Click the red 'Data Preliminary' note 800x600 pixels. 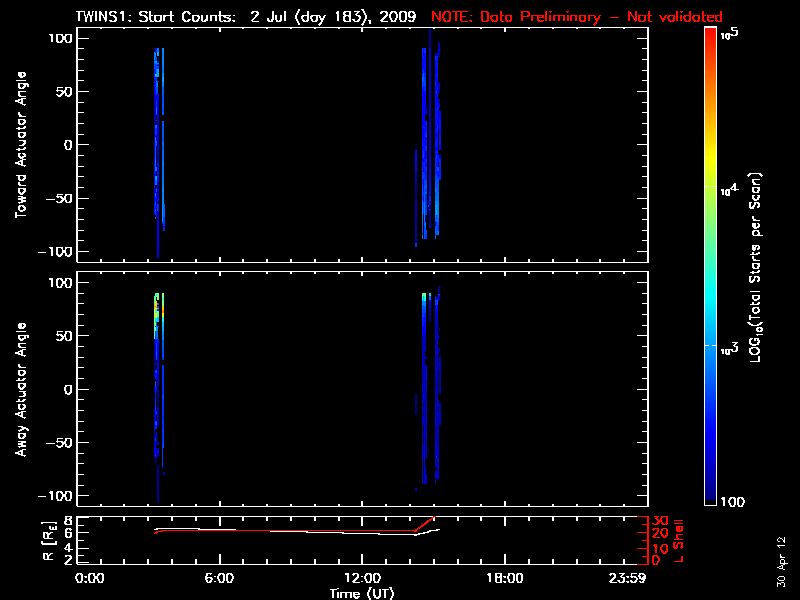[x=576, y=17]
